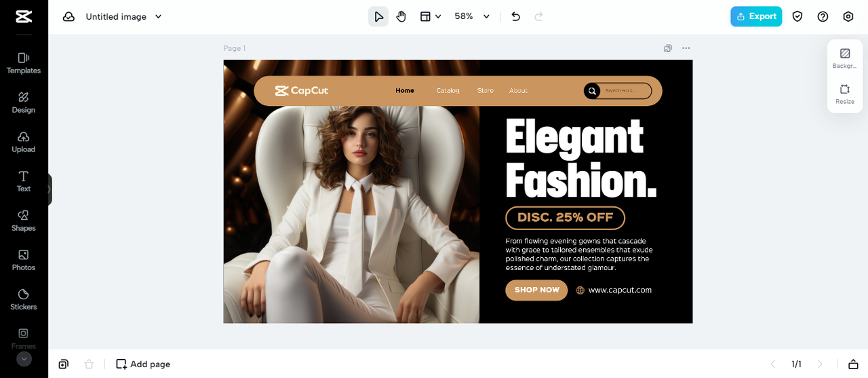The height and width of the screenshot is (378, 868).
Task: Select the DISC. 25% OFF badge
Action: pyautogui.click(x=566, y=218)
